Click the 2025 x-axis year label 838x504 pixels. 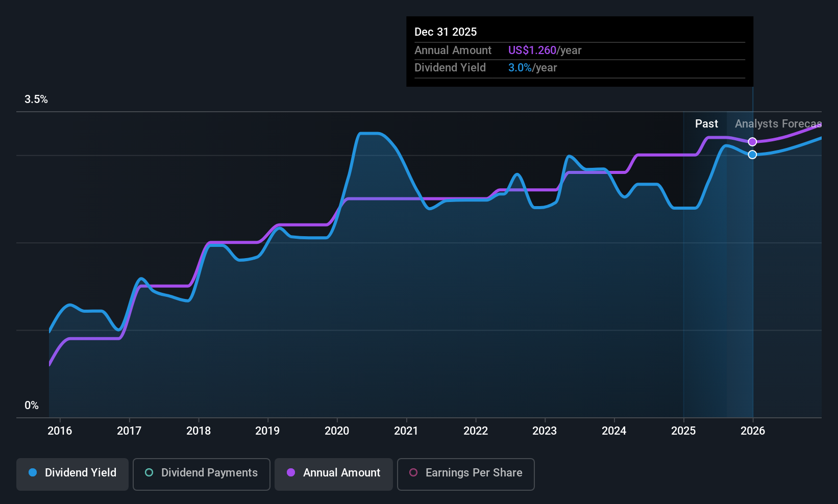click(x=683, y=431)
